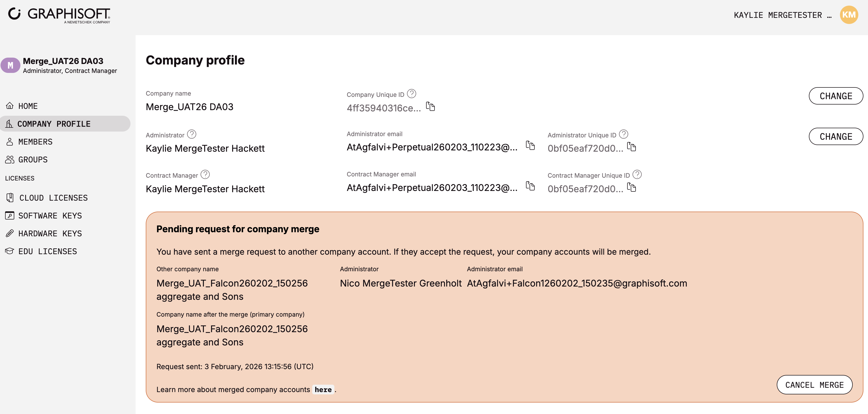Show help tooltip next to Administrator label
Image resolution: width=868 pixels, height=414 pixels.
click(192, 134)
